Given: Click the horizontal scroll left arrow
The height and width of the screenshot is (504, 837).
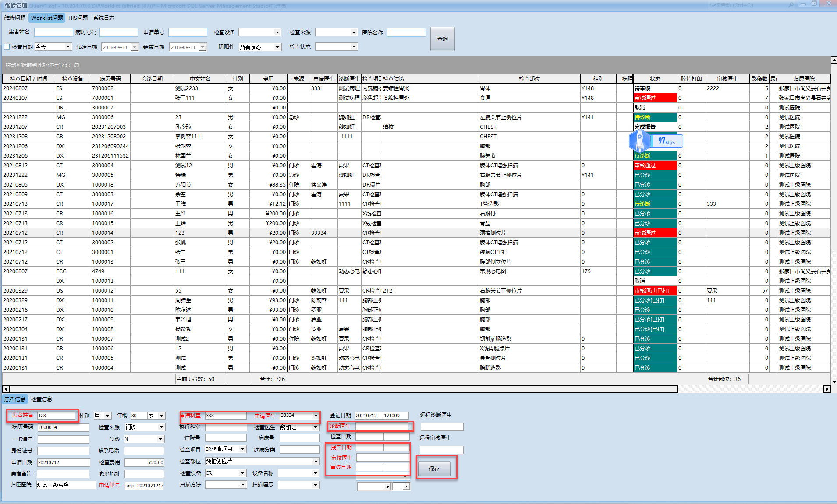Looking at the screenshot, I should 6,389.
